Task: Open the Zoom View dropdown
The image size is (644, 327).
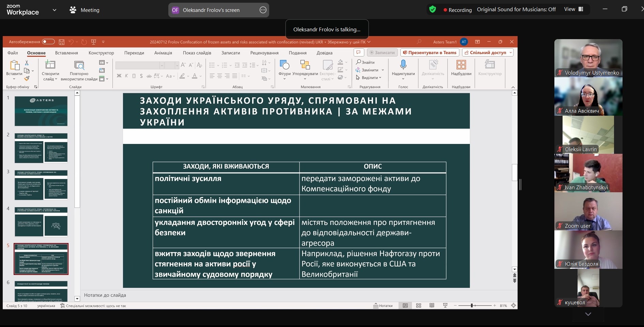Action: [x=573, y=10]
